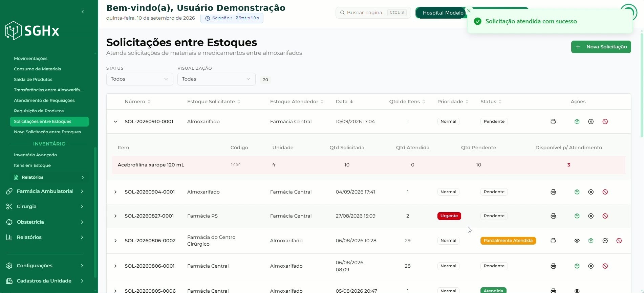Click the Buscar página search field
Screen dimensions: 644x293
pos(373,13)
